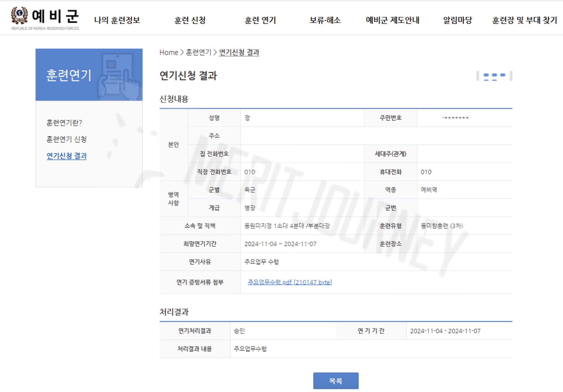Screen dimensions: 563x392
Task: Select 훈련연기란? in the sidebar
Action: pos(64,123)
